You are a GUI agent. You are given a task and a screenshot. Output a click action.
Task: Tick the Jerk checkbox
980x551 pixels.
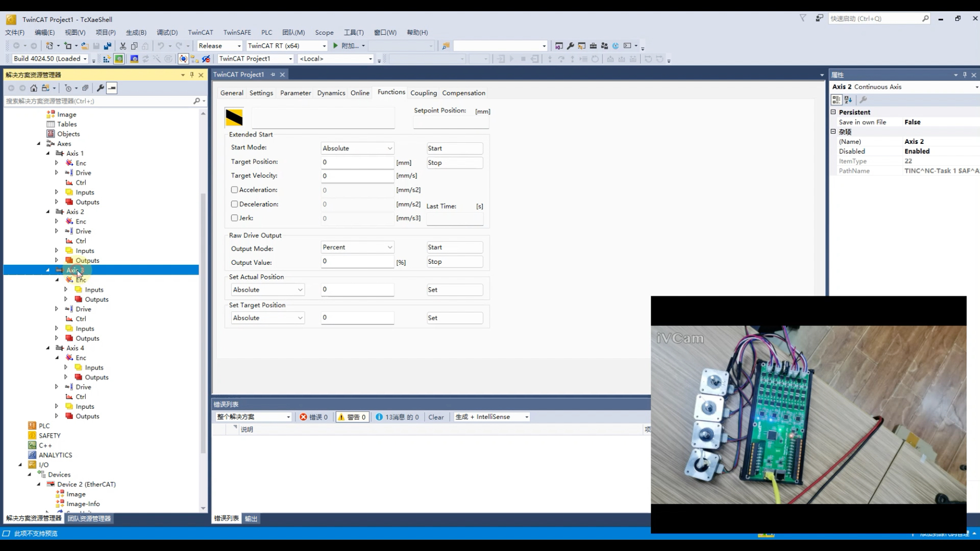click(x=234, y=218)
